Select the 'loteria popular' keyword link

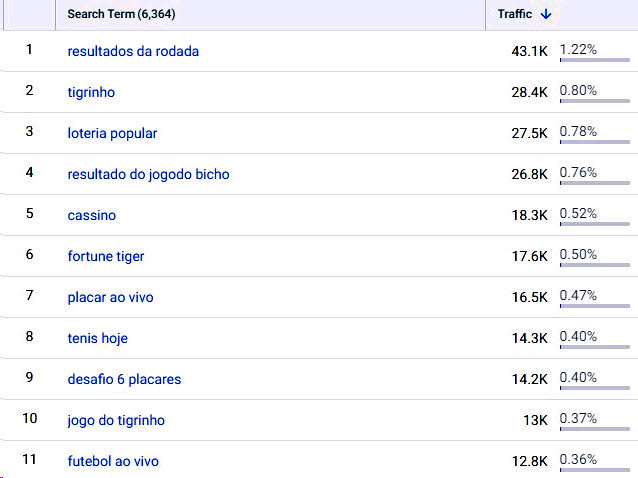(112, 133)
